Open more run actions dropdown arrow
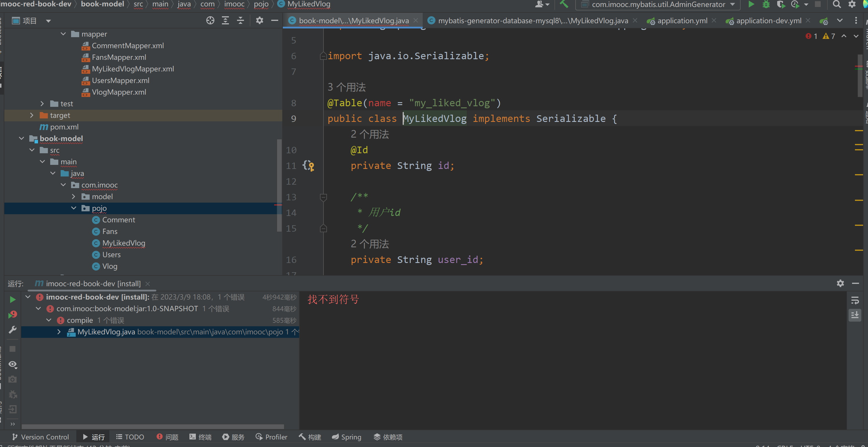Viewport: 868px width, 447px height. point(806,4)
